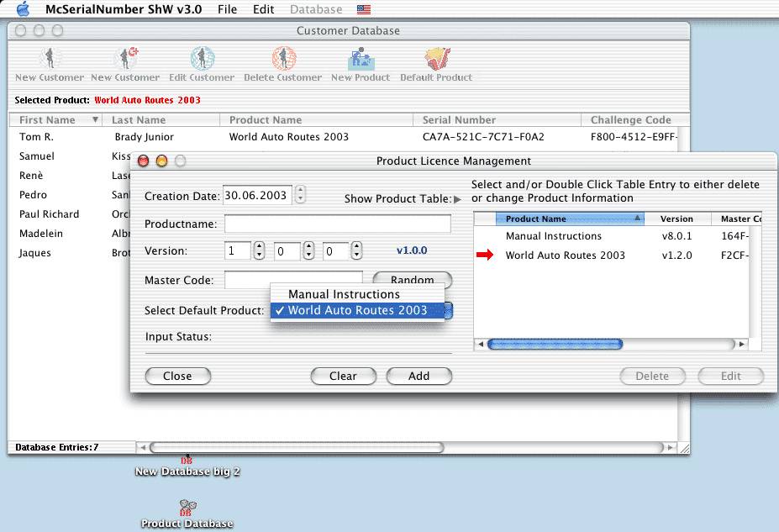Click the Apple menu icon
The image size is (779, 532).
(23, 9)
